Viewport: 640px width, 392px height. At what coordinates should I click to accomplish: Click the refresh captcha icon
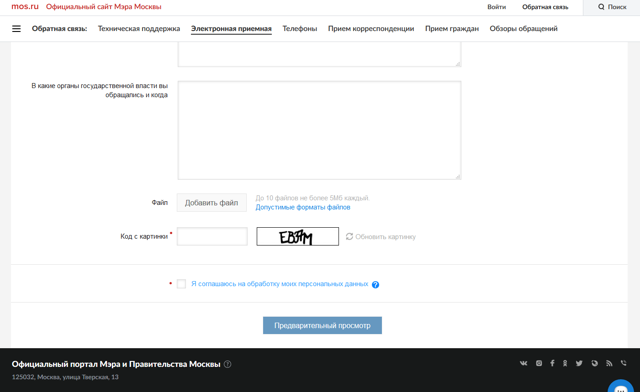click(x=349, y=236)
